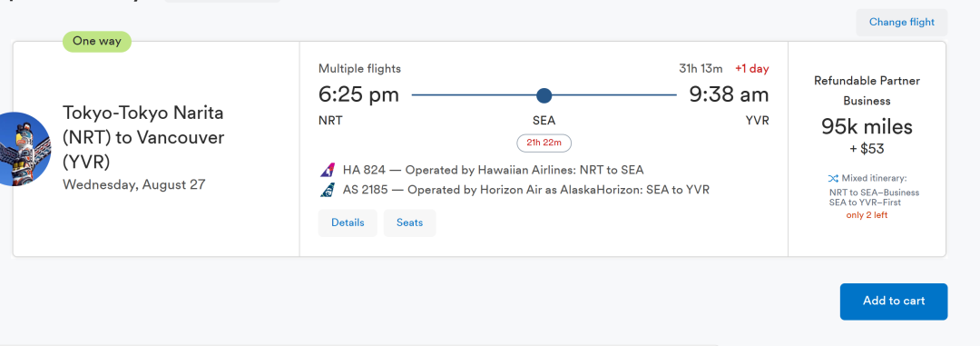Click the 95k miles fare price
Screen dimensions: 980x346
(x=867, y=127)
